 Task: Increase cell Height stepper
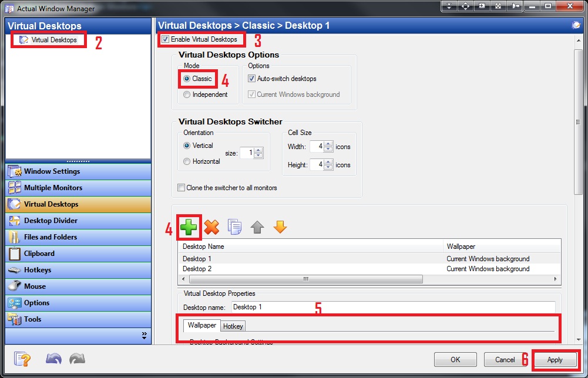[328, 162]
